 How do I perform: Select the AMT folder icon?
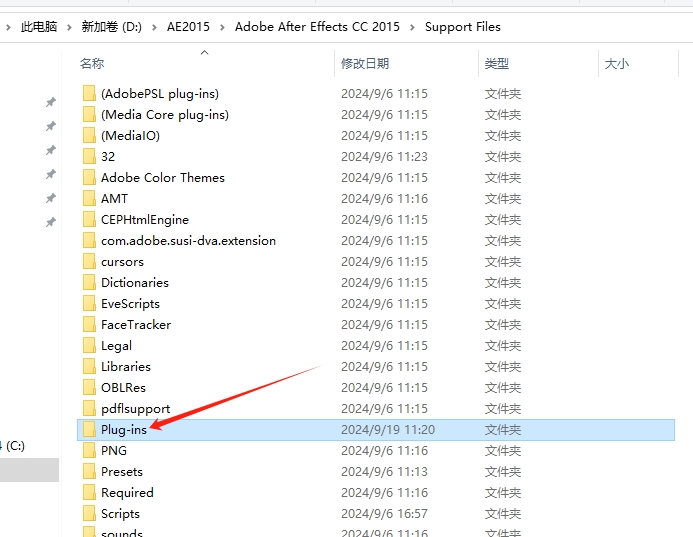(89, 198)
